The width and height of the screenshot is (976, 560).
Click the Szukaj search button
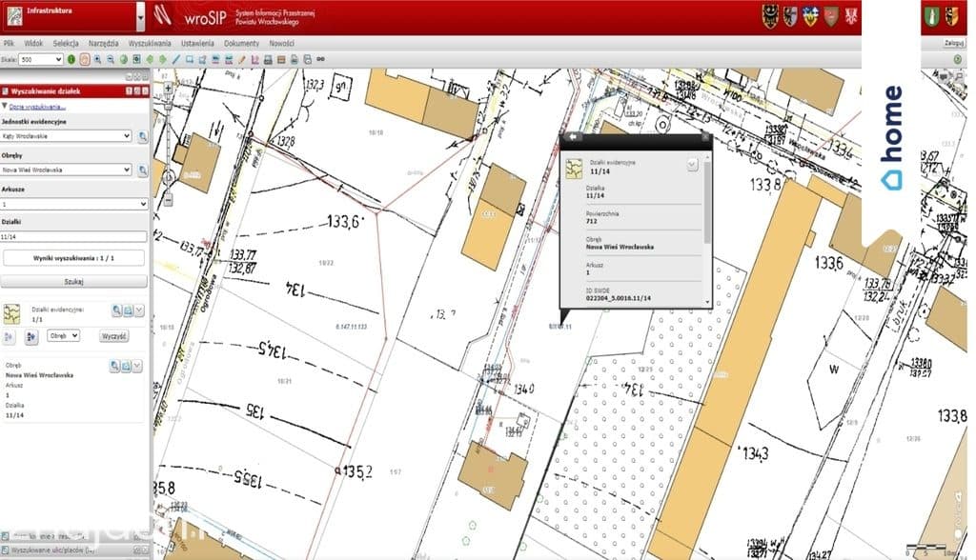(x=74, y=282)
